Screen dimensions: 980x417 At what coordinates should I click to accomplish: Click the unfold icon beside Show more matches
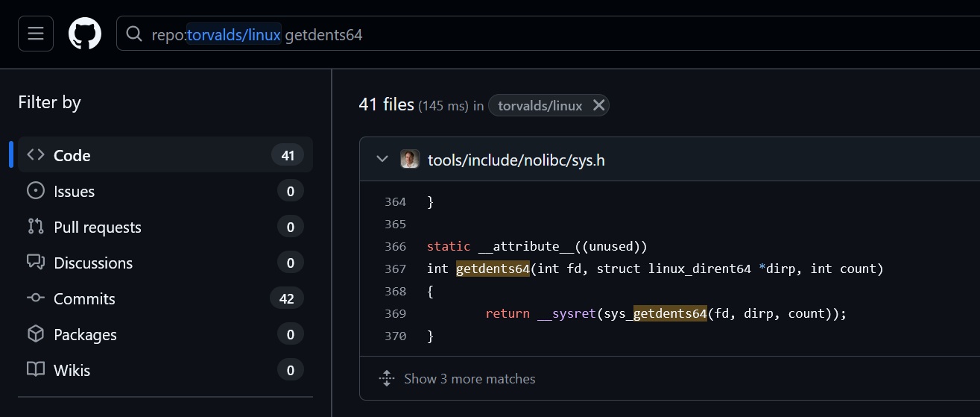tap(387, 378)
